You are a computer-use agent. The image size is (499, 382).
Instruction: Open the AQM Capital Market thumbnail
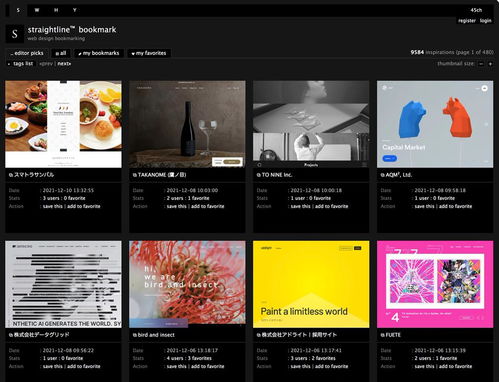tap(435, 124)
